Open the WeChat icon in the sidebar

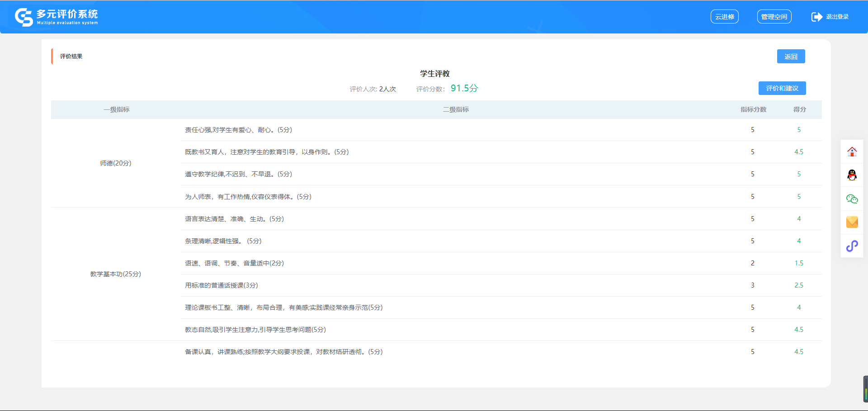[852, 199]
